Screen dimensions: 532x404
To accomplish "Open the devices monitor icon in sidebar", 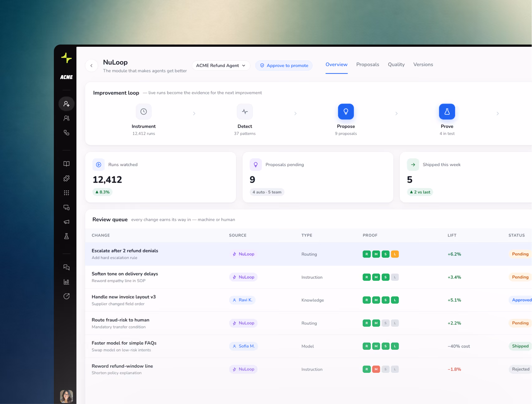I will pyautogui.click(x=66, y=207).
